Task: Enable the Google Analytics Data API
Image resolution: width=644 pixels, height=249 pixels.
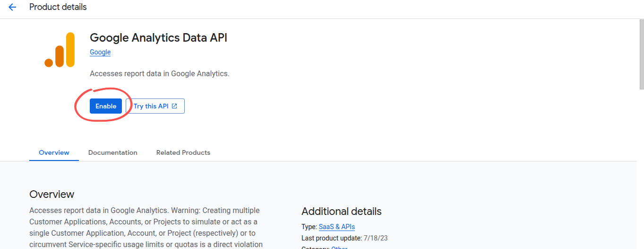Action: click(106, 106)
